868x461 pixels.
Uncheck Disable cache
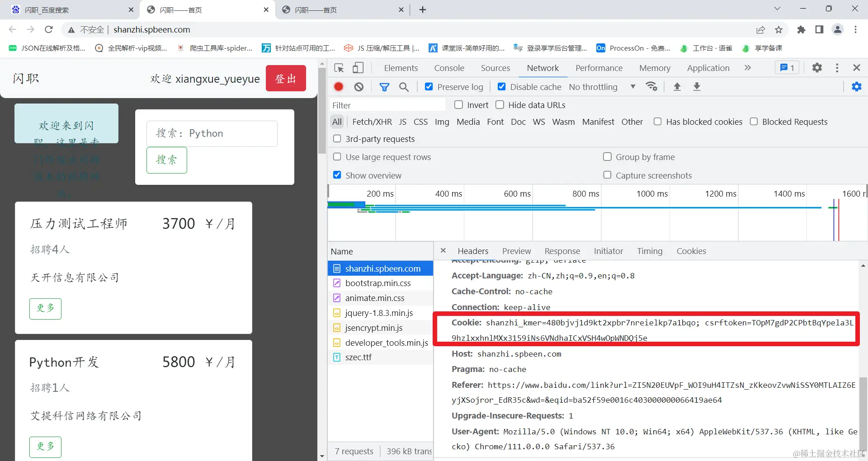pos(502,87)
